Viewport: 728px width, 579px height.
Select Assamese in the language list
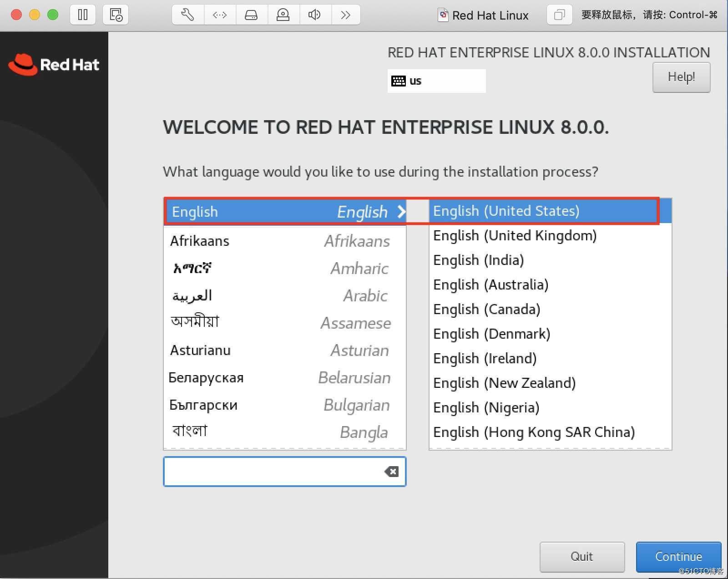coord(285,323)
